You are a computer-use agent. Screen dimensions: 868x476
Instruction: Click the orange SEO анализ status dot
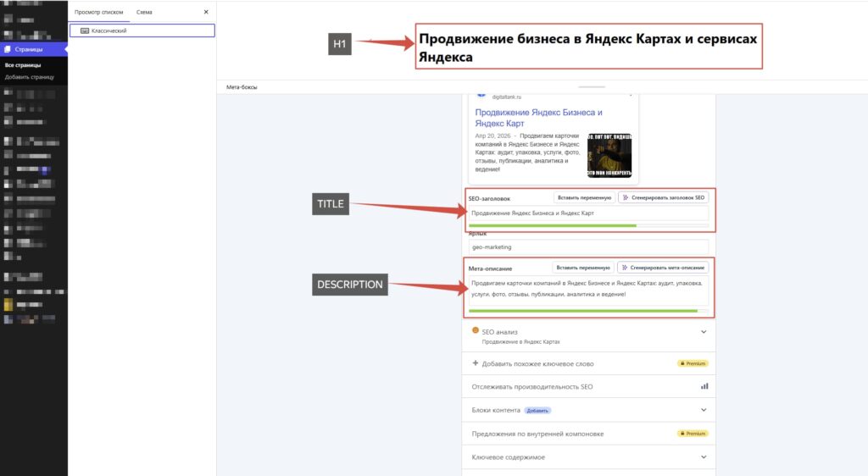pos(475,330)
